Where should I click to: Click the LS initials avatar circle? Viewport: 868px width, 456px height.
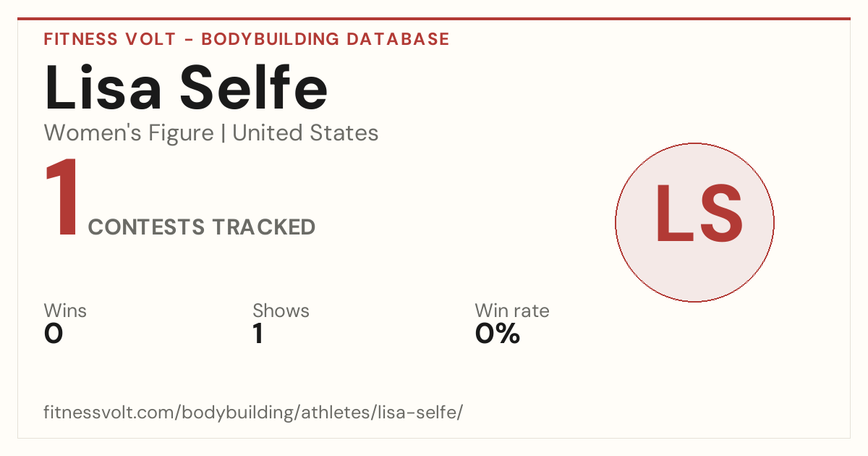click(694, 222)
